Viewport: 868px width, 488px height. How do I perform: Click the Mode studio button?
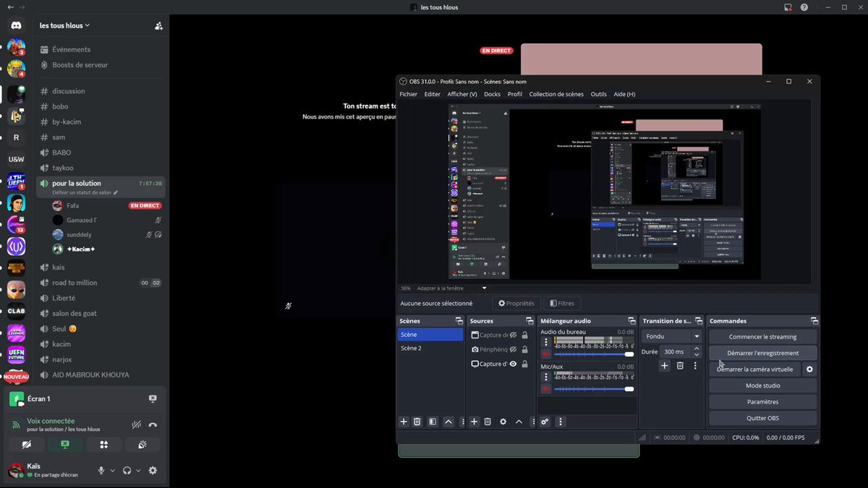(762, 385)
